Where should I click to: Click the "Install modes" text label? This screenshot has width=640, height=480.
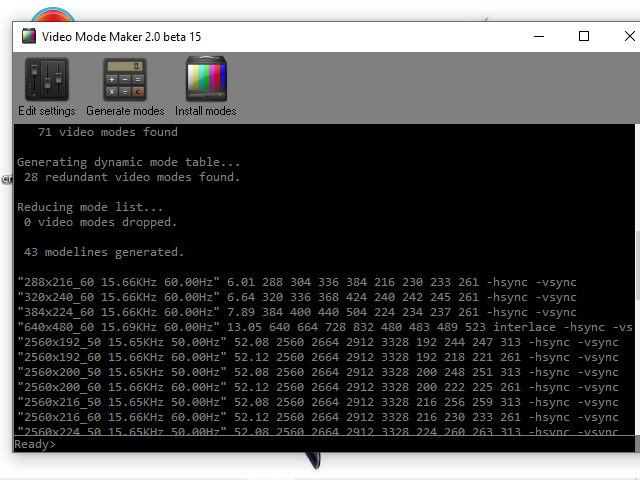tap(206, 111)
